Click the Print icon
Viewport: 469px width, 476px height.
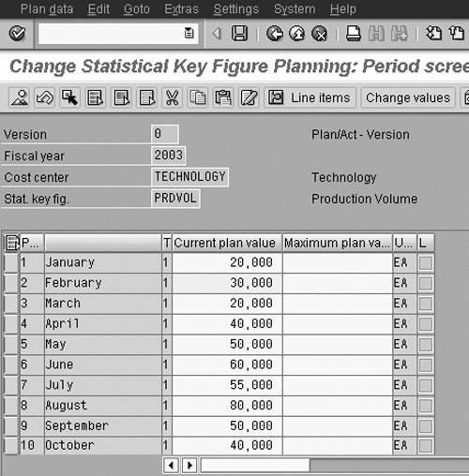[354, 34]
